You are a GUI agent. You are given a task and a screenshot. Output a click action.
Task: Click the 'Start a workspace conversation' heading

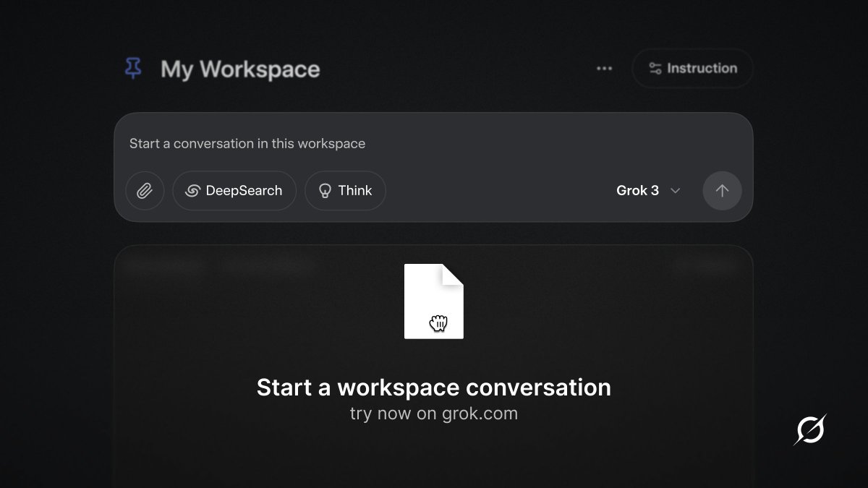[x=434, y=388]
